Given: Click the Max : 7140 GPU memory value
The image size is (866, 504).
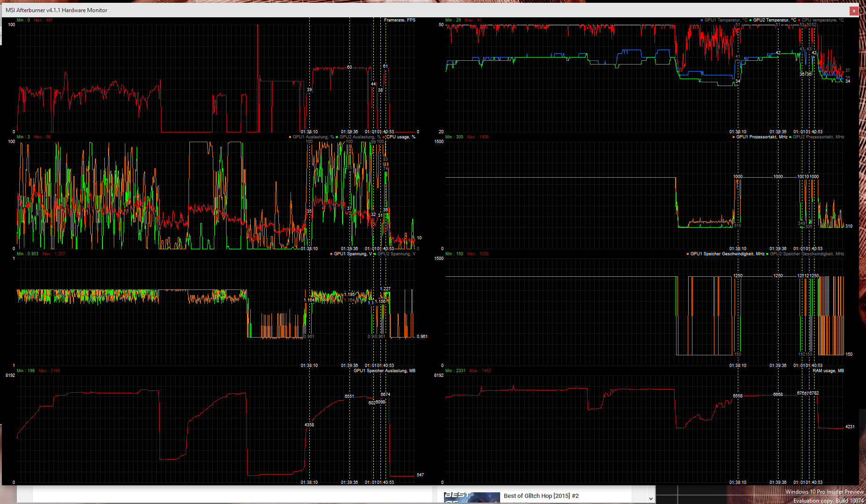Looking at the screenshot, I should (49, 371).
